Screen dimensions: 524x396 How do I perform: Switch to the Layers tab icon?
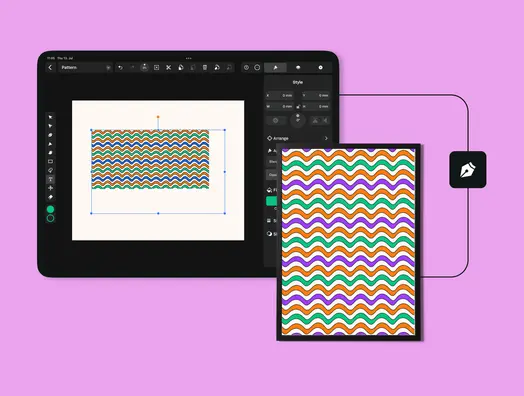[x=298, y=68]
